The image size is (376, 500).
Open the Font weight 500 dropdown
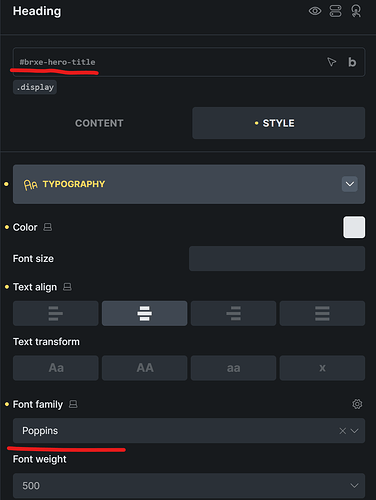click(189, 485)
